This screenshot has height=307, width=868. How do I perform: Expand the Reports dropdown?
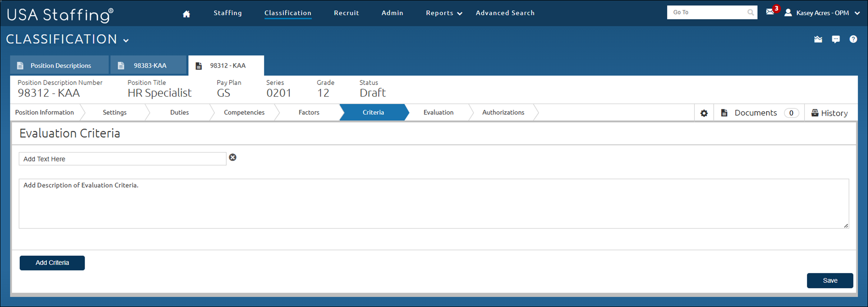click(x=444, y=13)
